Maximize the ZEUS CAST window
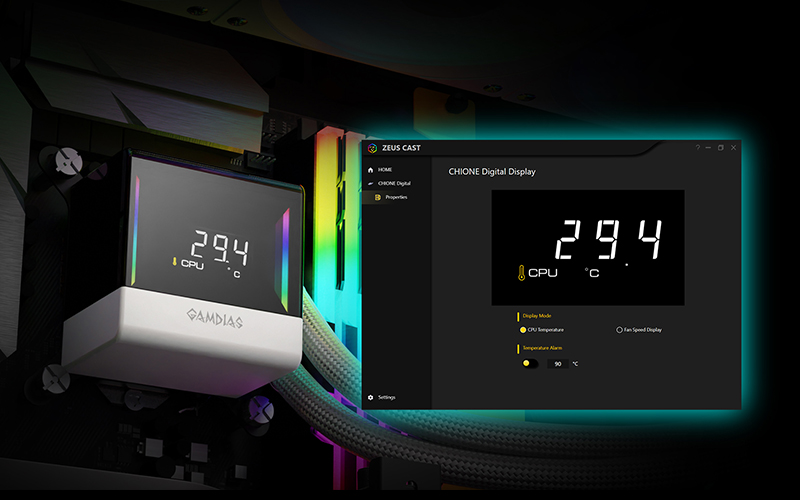This screenshot has height=500, width=800. point(720,148)
